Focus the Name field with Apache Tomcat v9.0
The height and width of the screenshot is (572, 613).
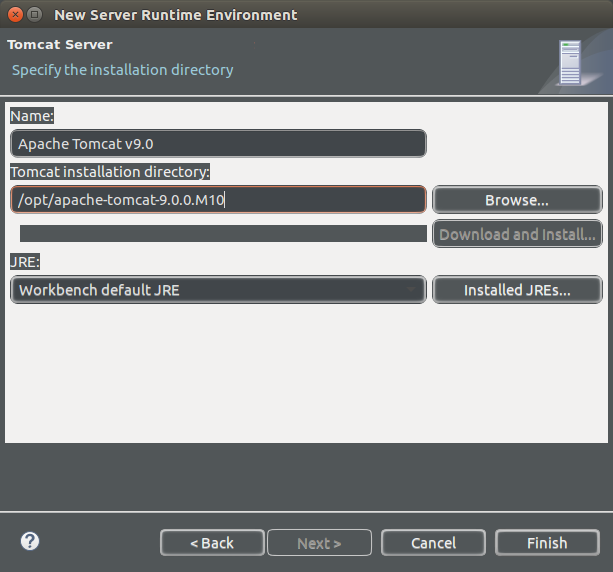coord(218,143)
